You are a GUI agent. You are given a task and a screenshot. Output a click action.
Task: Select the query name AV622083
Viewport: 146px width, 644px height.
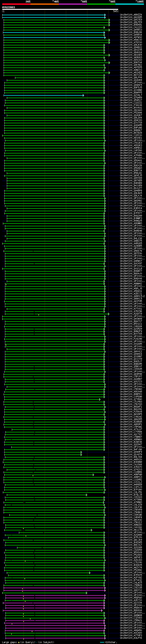point(8,7)
